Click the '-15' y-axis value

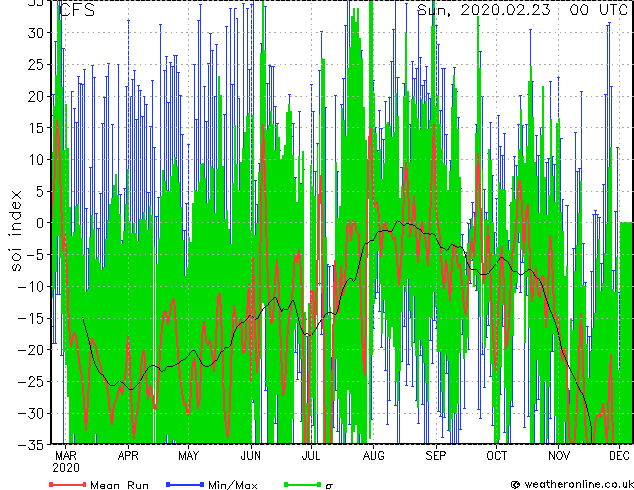coord(31,318)
